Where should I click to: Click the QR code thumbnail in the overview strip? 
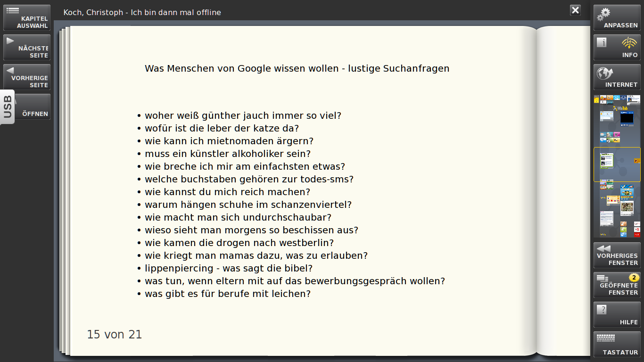[x=627, y=206]
